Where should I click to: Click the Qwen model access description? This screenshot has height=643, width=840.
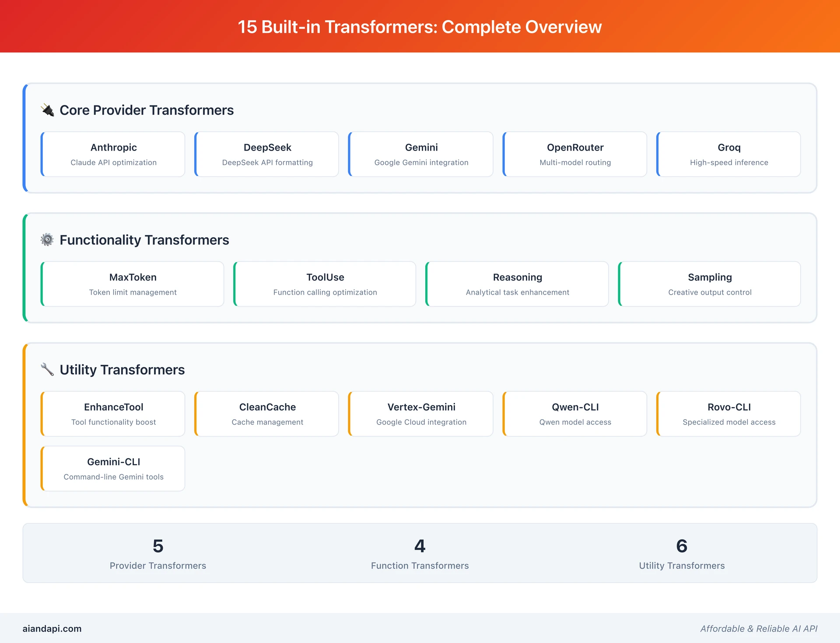575,422
